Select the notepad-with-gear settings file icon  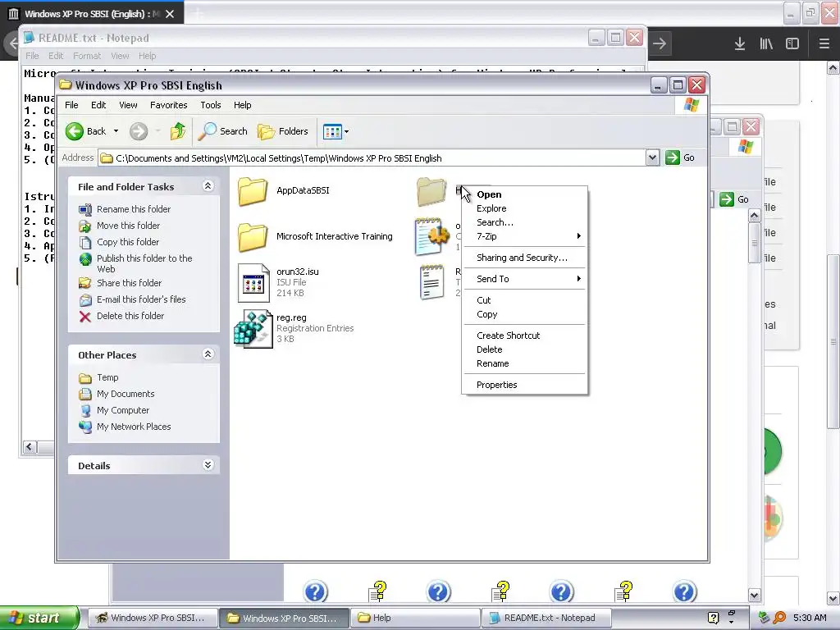pos(431,236)
